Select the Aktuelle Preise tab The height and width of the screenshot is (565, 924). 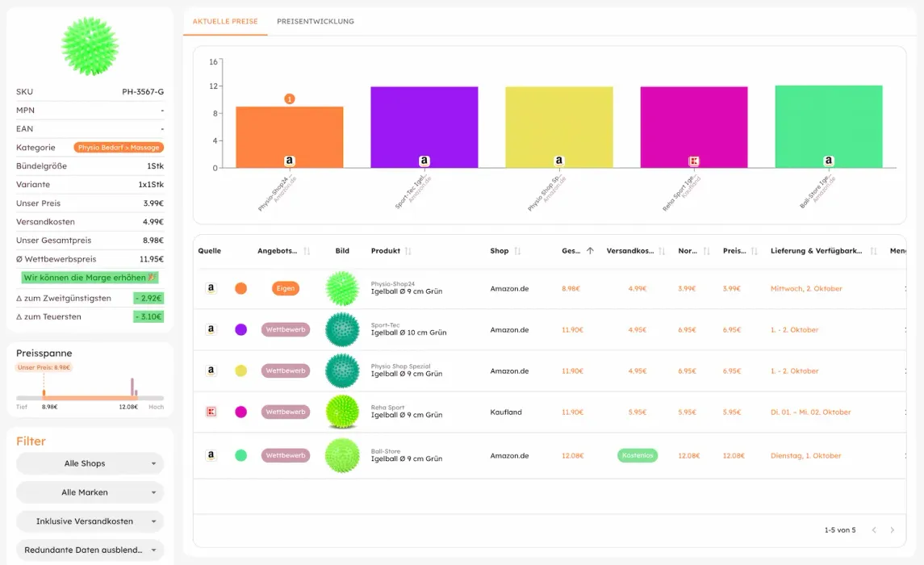tap(225, 21)
